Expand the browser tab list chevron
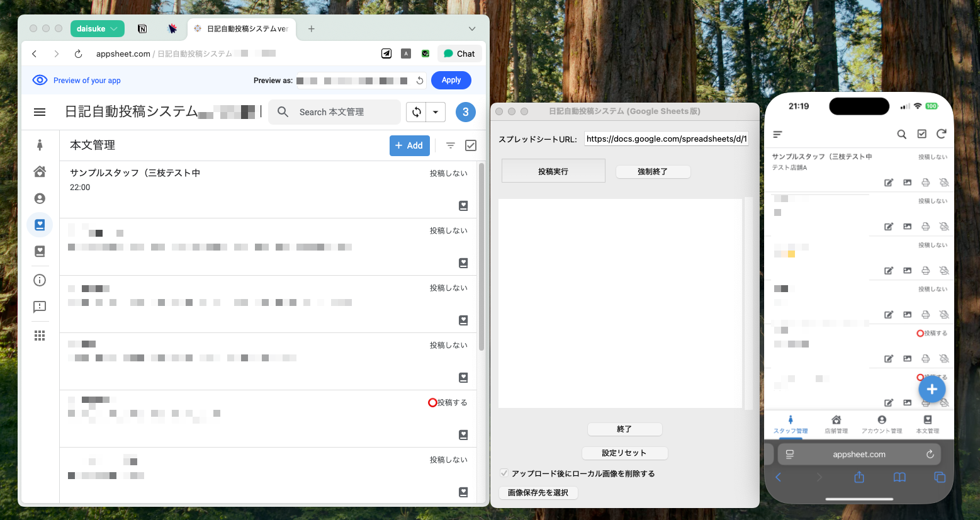Screen dimensions: 980x520 point(472,29)
